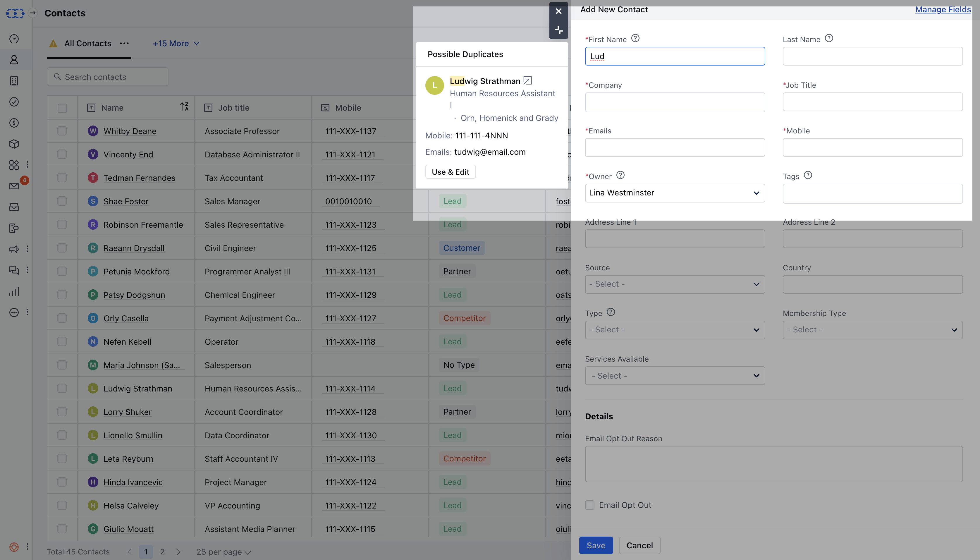Open the deals dollar sidebar icon
The image size is (980, 560).
click(14, 123)
